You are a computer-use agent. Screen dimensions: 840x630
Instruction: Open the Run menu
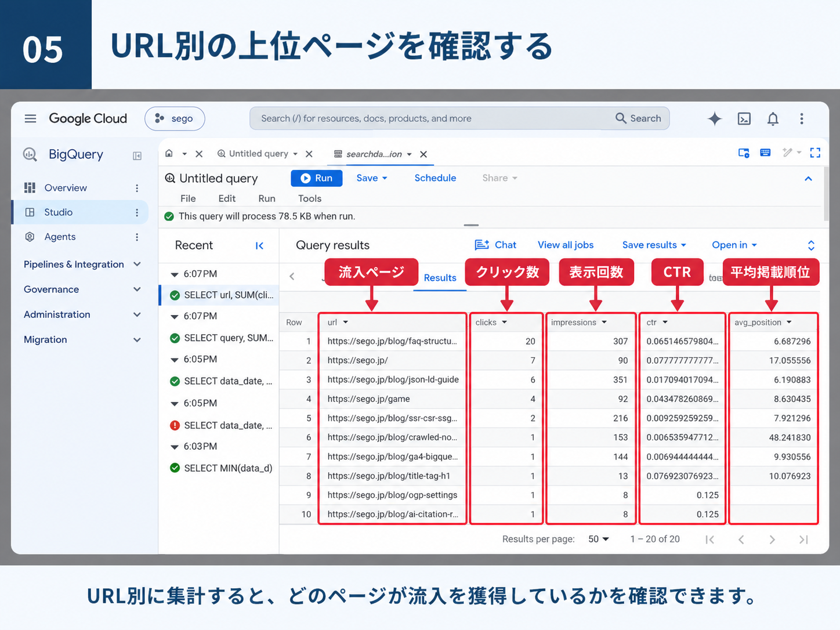pos(267,198)
